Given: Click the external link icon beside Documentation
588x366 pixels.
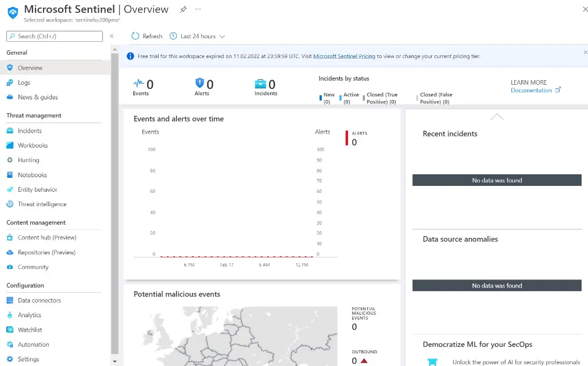Looking at the screenshot, I should coord(558,89).
